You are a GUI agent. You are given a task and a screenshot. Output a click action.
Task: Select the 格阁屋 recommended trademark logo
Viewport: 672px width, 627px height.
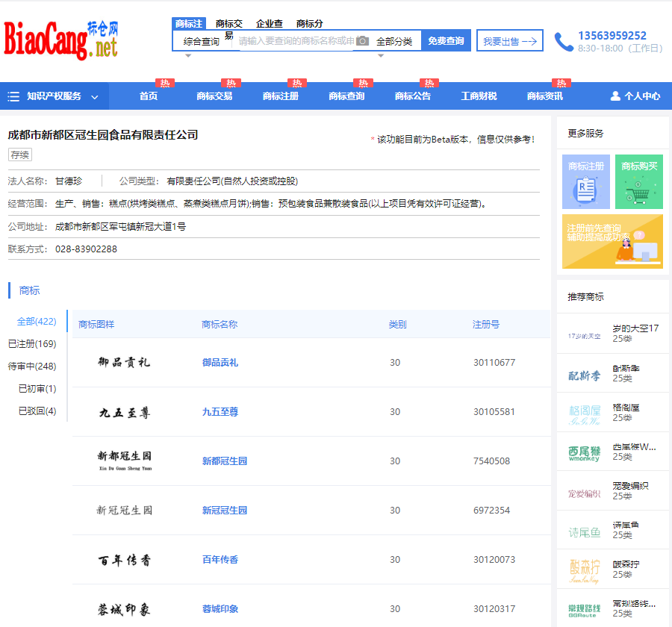click(x=584, y=415)
